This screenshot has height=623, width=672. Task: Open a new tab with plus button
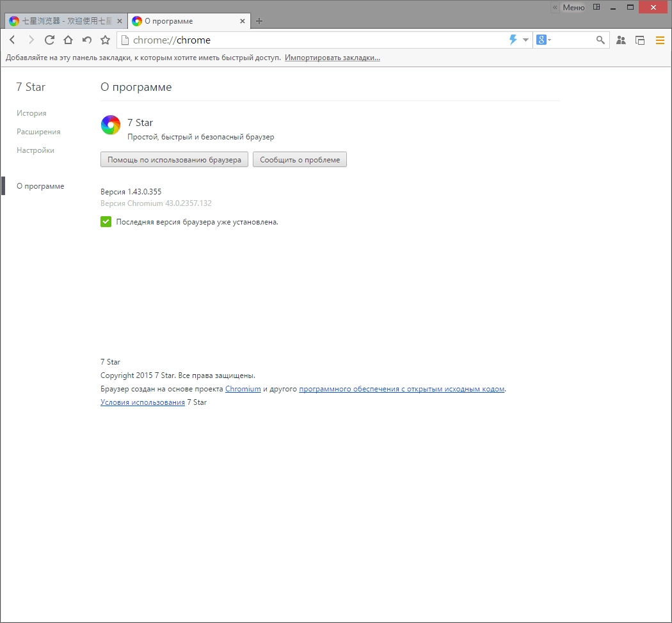click(x=259, y=21)
